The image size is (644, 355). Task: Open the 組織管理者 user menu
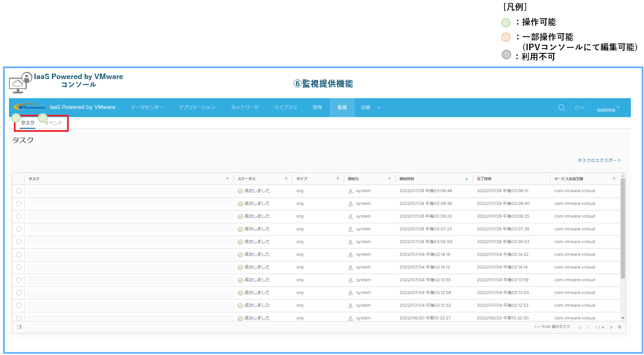[x=608, y=109]
